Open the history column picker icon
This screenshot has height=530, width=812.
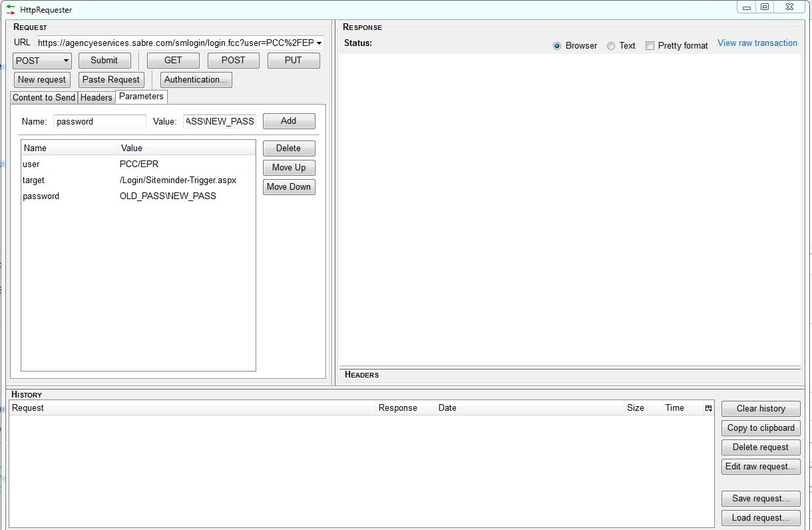708,408
